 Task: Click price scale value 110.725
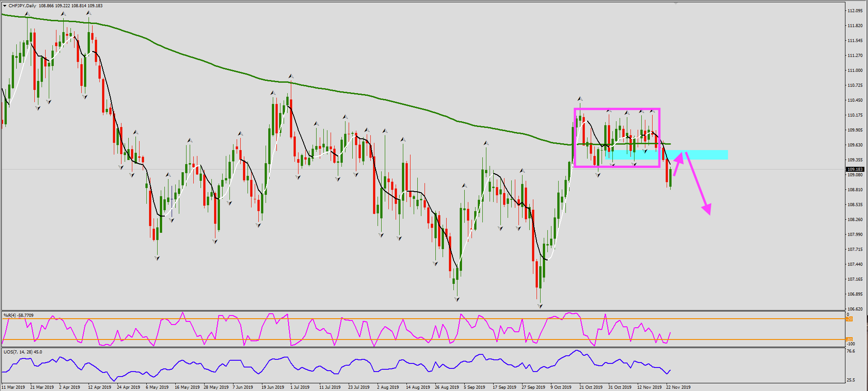point(855,85)
